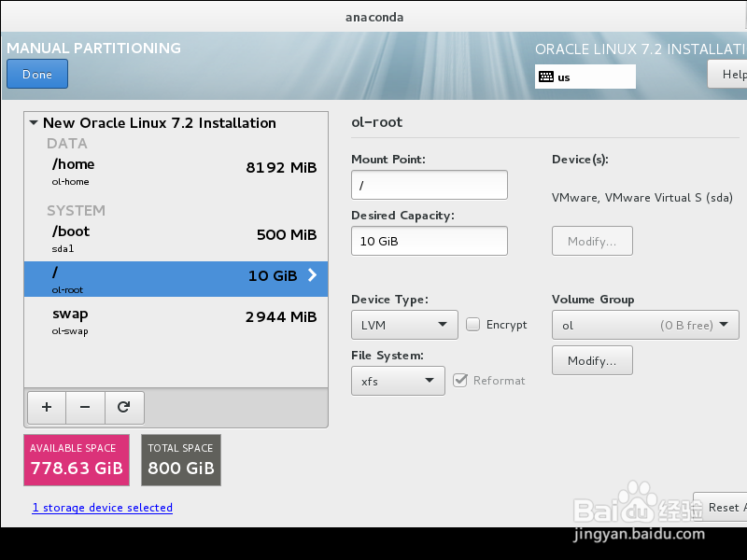Click the chevron arrow on the root partition row
This screenshot has height=560, width=747.
(x=312, y=274)
